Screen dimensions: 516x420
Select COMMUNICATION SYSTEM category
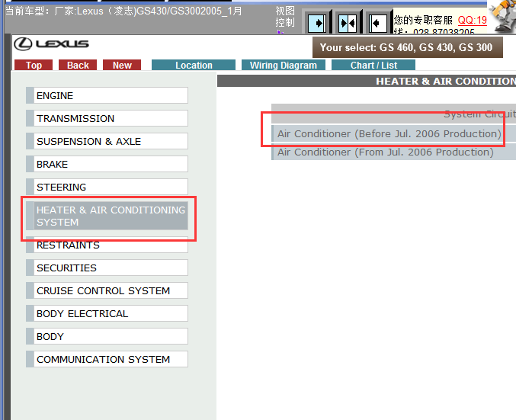coord(107,359)
